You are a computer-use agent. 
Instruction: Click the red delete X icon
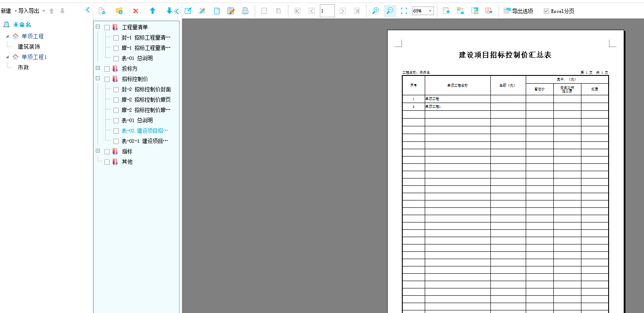pyautogui.click(x=136, y=11)
